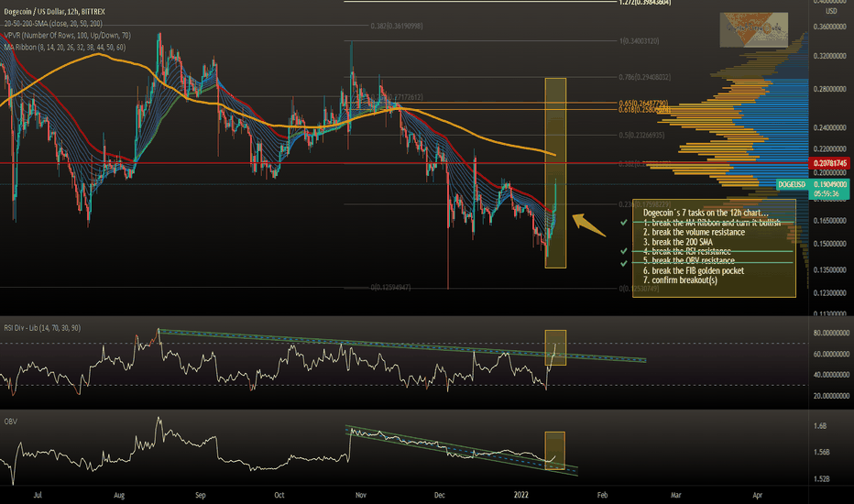Click the 0.28000000 price axis value
854x504 pixels.
(x=830, y=90)
